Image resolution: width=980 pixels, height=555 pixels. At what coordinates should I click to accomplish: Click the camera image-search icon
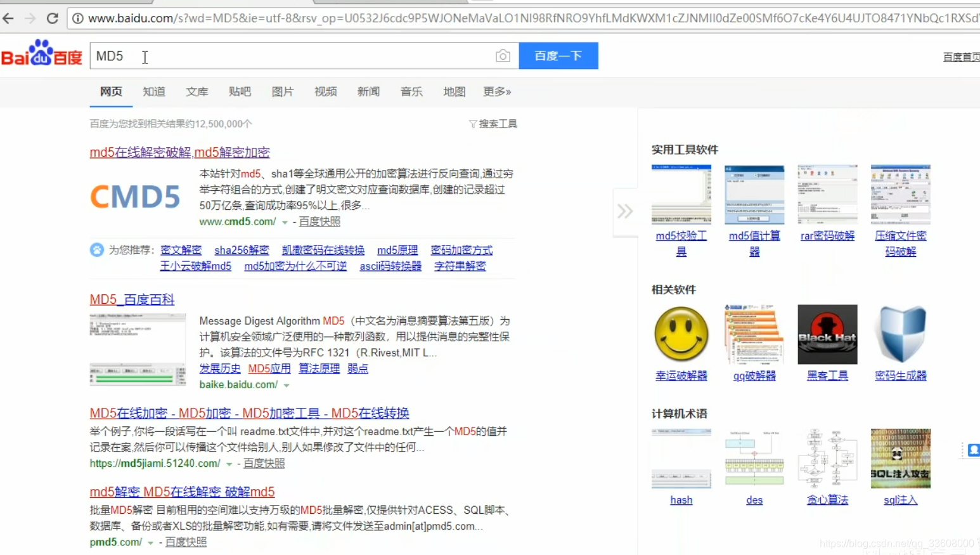click(503, 56)
